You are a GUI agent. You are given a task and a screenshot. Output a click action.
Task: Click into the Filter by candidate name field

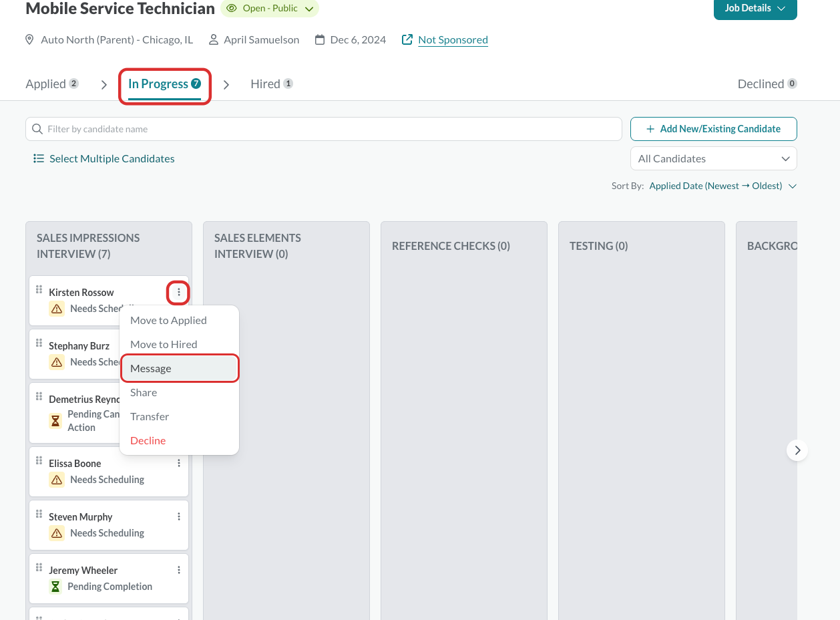tap(324, 129)
